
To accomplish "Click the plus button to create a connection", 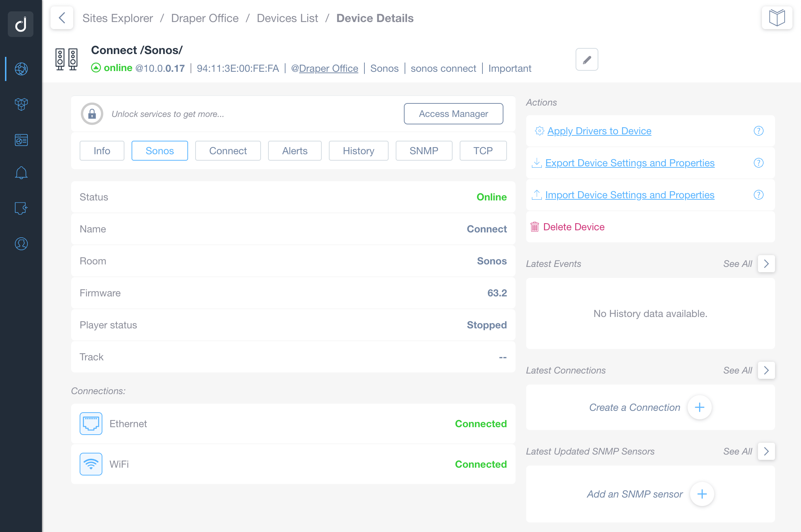I will [x=700, y=407].
